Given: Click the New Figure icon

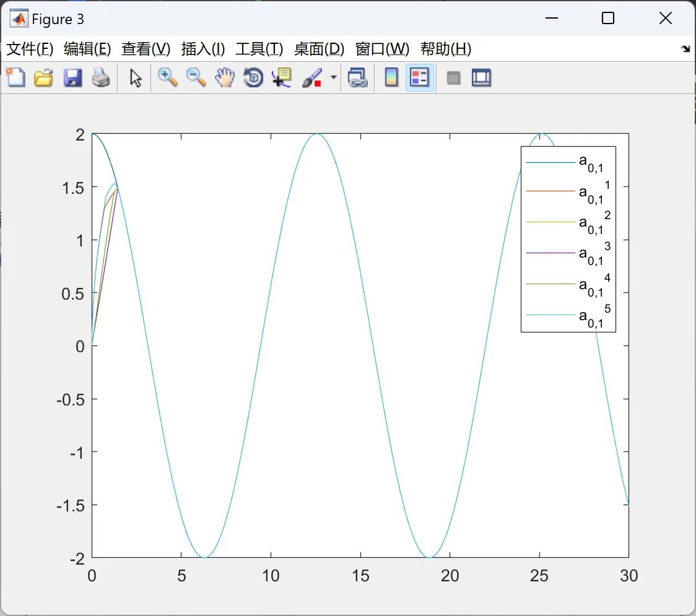Looking at the screenshot, I should click(x=16, y=77).
